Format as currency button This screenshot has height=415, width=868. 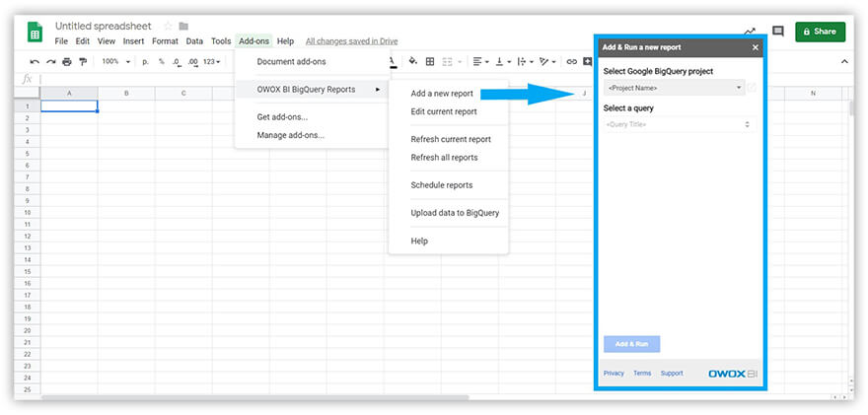click(146, 62)
